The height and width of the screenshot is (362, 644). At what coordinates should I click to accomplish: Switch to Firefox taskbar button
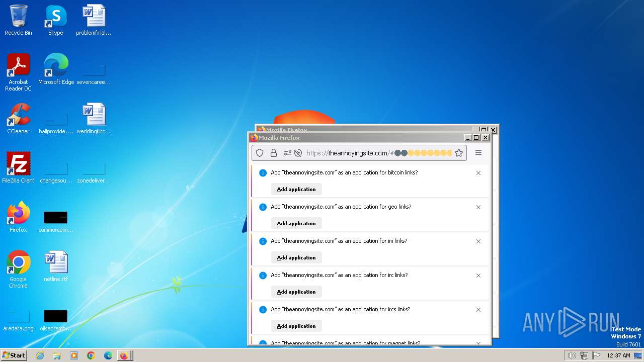125,355
